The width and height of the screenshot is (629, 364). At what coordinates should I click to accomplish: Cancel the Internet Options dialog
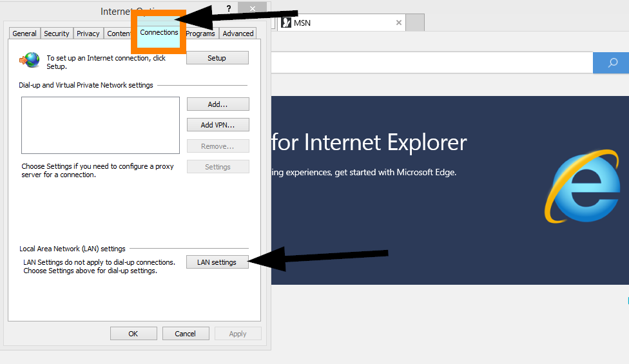(186, 334)
